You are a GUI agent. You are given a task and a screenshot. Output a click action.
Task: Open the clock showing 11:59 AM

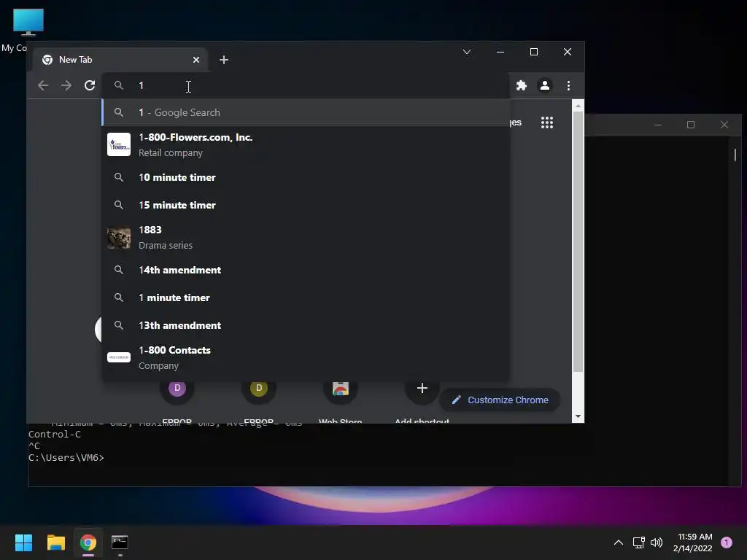tap(693, 542)
